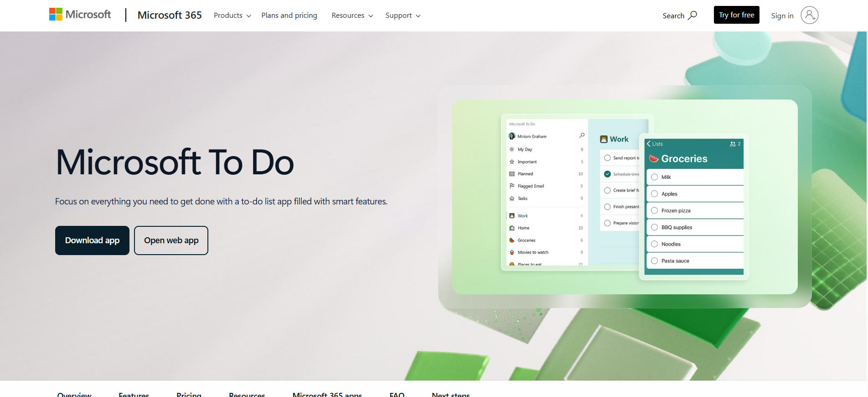Click the Open web app button

(171, 240)
